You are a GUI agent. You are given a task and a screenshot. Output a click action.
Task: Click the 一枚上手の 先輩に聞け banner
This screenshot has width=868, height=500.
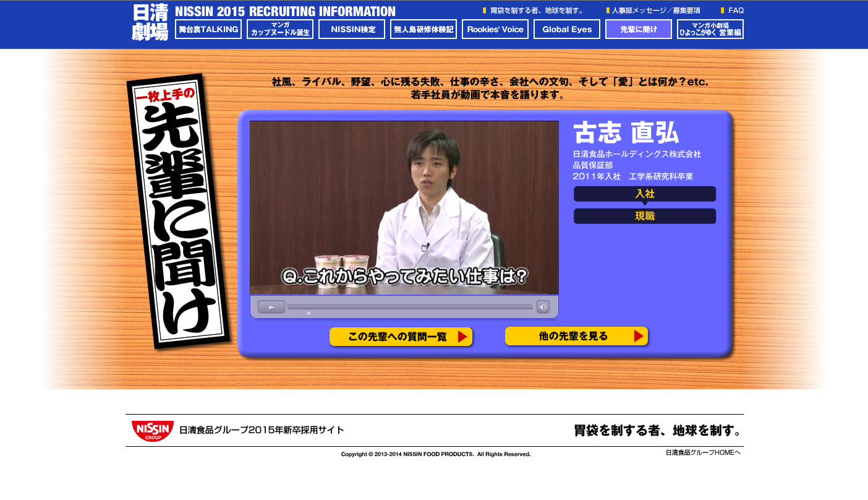coord(177,211)
